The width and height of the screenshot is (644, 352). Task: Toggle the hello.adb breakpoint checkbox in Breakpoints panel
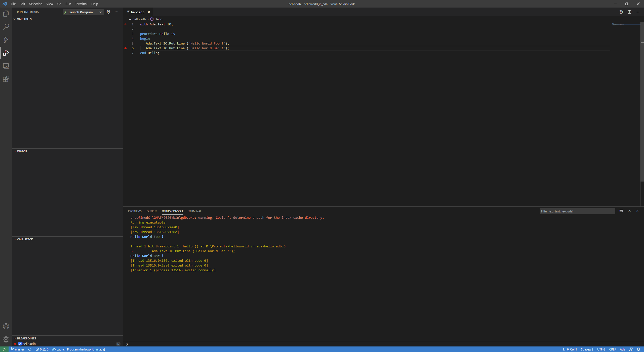(20, 343)
